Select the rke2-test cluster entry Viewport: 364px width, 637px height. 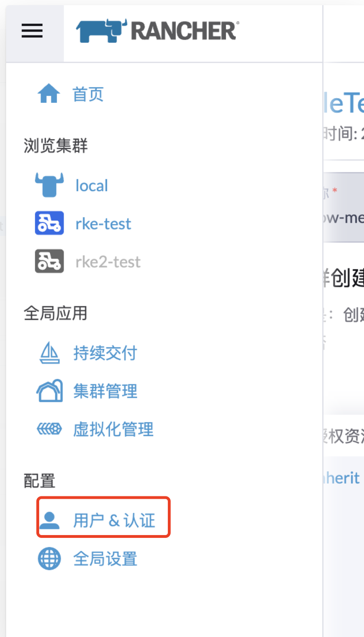[x=108, y=261]
